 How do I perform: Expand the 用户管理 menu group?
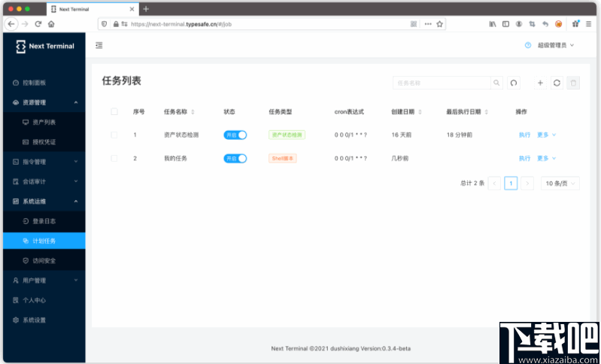(44, 281)
